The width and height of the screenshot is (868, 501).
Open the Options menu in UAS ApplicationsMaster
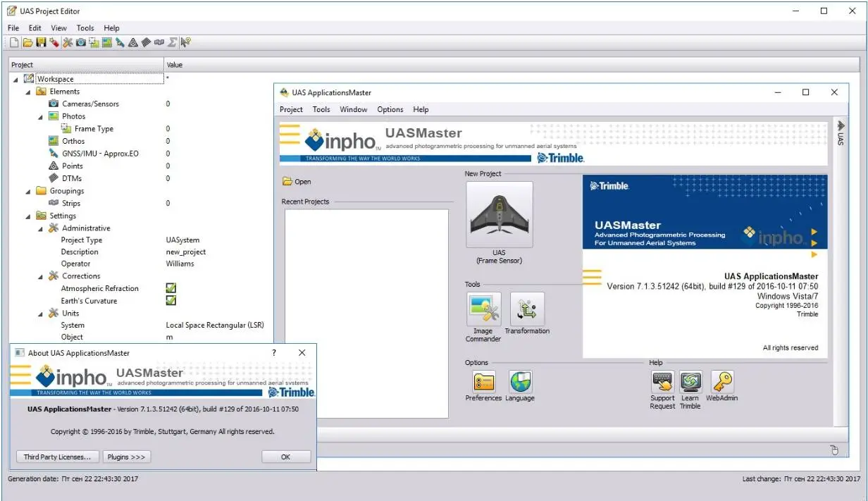[390, 109]
